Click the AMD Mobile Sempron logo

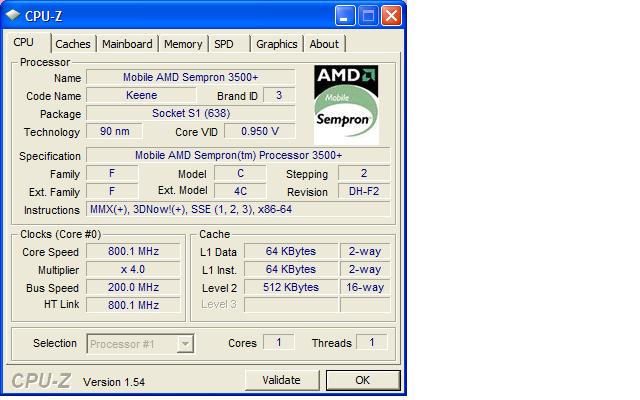346,105
